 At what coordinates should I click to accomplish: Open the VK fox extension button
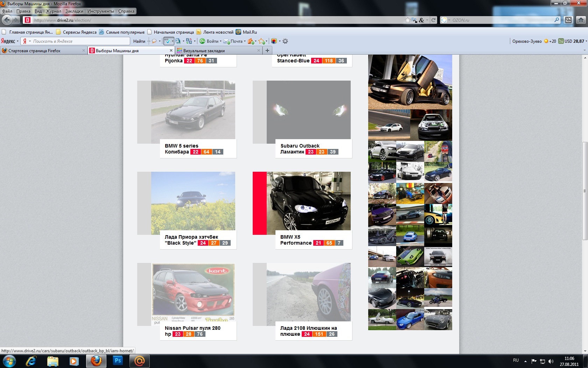tap(568, 20)
